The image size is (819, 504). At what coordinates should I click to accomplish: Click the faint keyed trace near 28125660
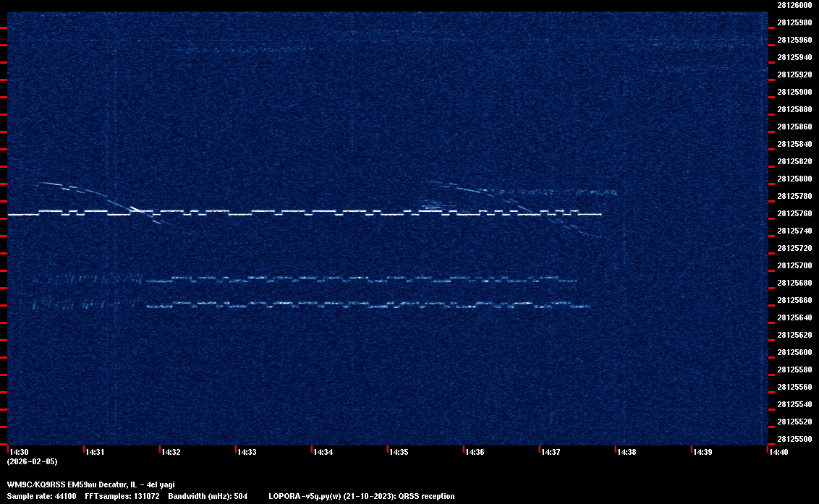point(362,304)
